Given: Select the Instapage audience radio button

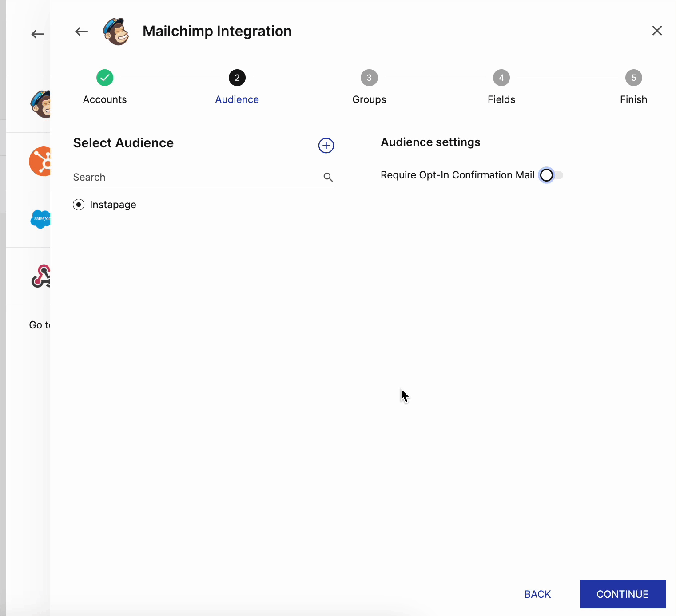Looking at the screenshot, I should (x=79, y=205).
